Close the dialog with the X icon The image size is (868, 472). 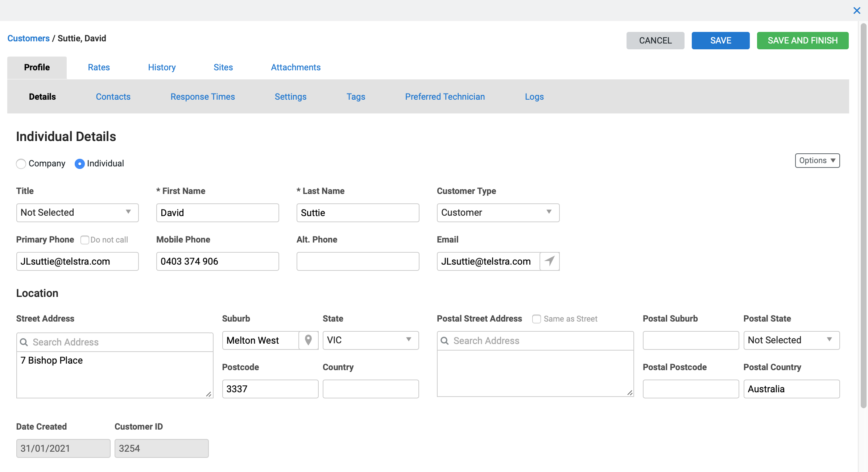pyautogui.click(x=857, y=11)
